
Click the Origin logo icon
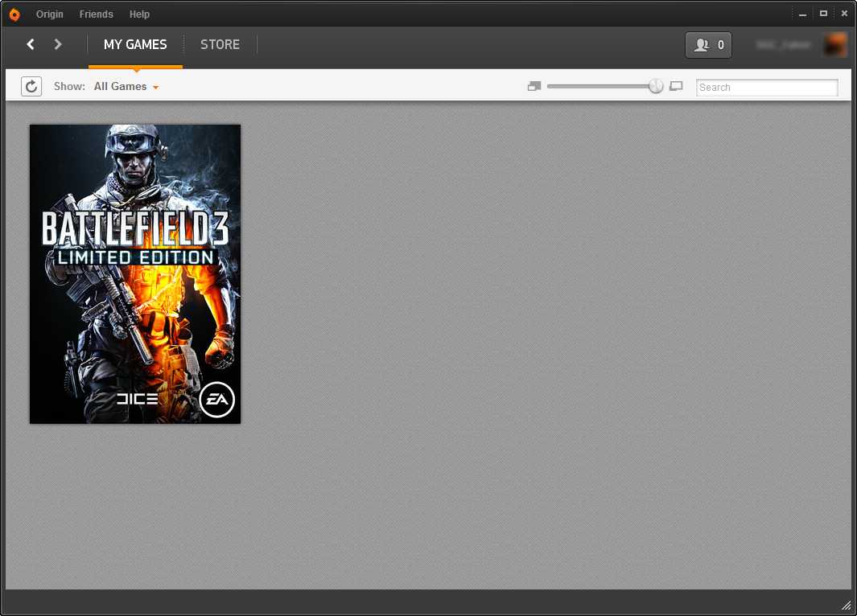(x=14, y=14)
